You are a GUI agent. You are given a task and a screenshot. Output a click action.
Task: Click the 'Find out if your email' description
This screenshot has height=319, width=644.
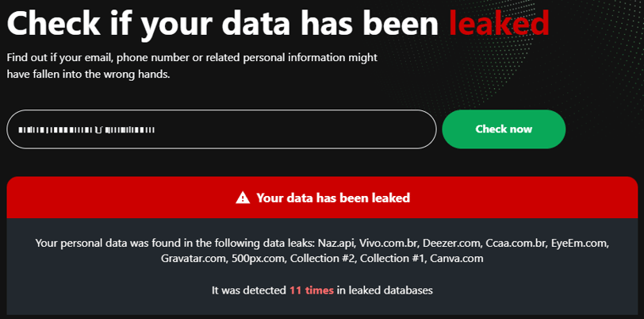192,66
